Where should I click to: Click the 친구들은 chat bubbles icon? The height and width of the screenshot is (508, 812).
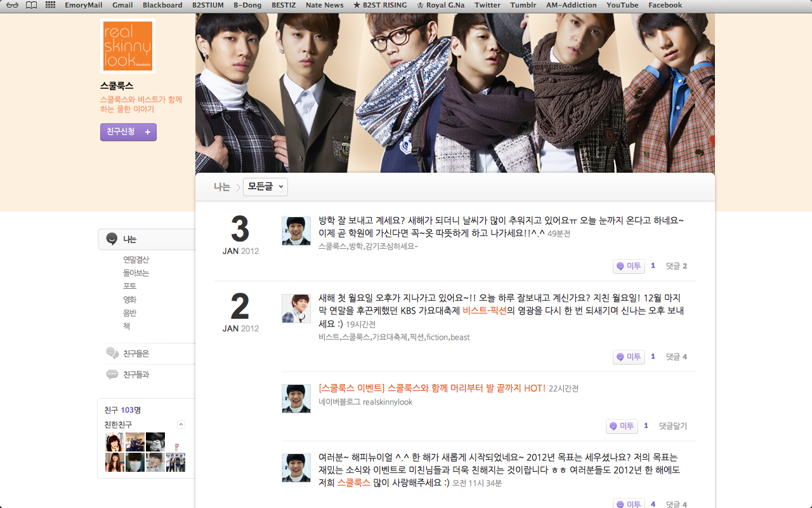click(x=112, y=353)
